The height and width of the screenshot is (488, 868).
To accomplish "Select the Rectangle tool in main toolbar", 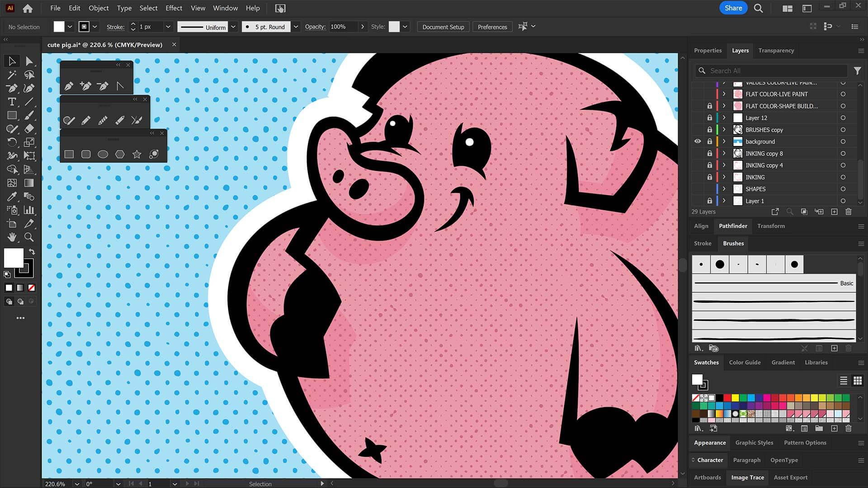I will 12,115.
